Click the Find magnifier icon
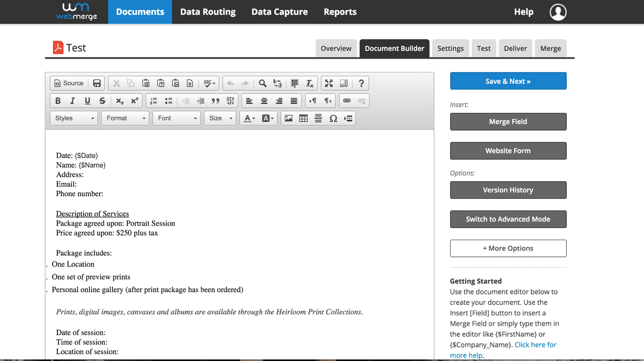Viewport: 644px width, 361px height. pos(263,83)
